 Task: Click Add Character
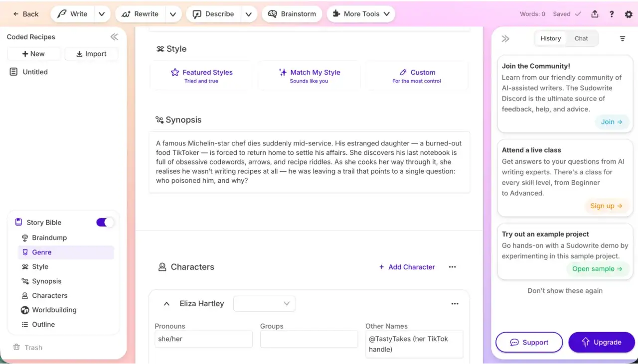tap(407, 267)
